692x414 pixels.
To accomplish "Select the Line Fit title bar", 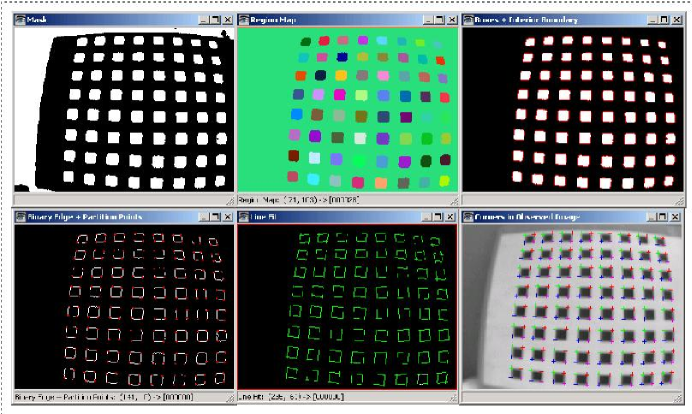I will [347, 217].
